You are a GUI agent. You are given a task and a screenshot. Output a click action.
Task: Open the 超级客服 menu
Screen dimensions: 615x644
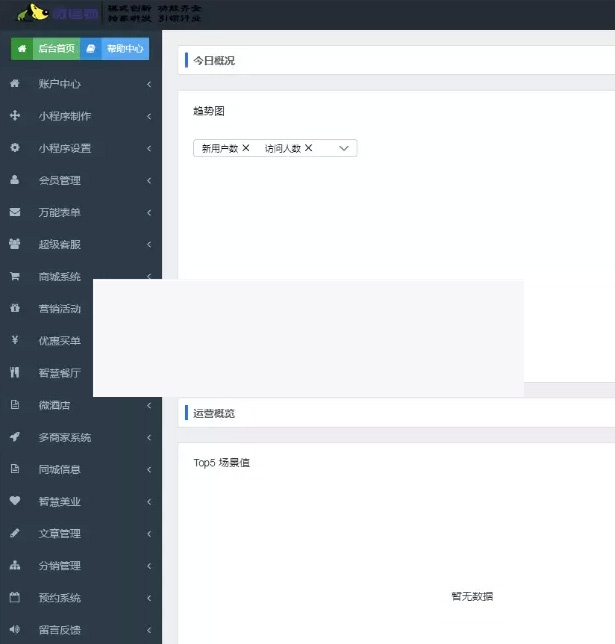[60, 245]
